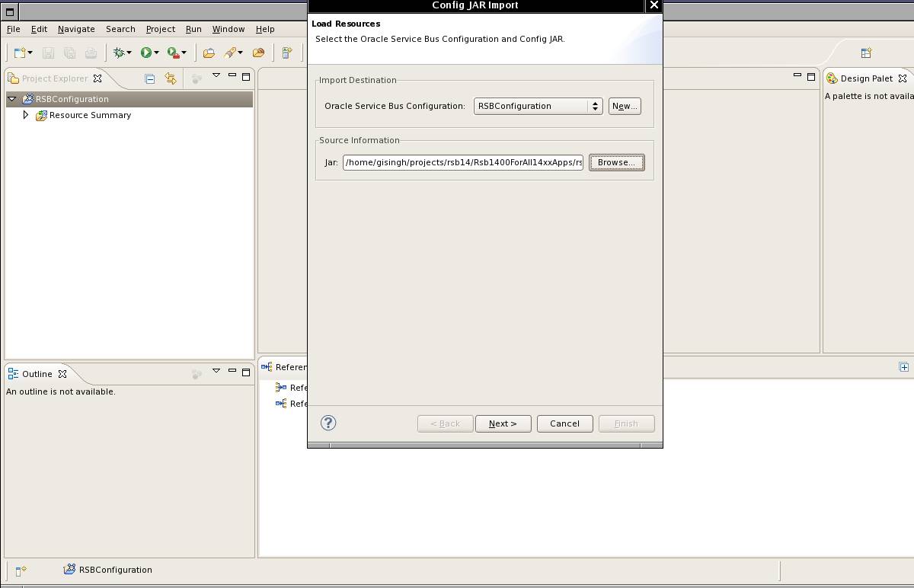Click the Print toolbar icon
This screenshot has height=588, width=914.
(x=91, y=53)
